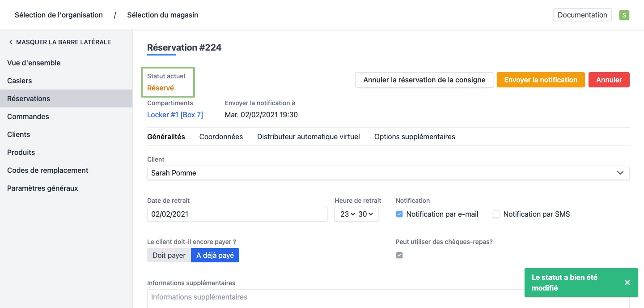This screenshot has width=644, height=308.
Task: Toggle the chèques-repas checkbox
Action: click(399, 255)
